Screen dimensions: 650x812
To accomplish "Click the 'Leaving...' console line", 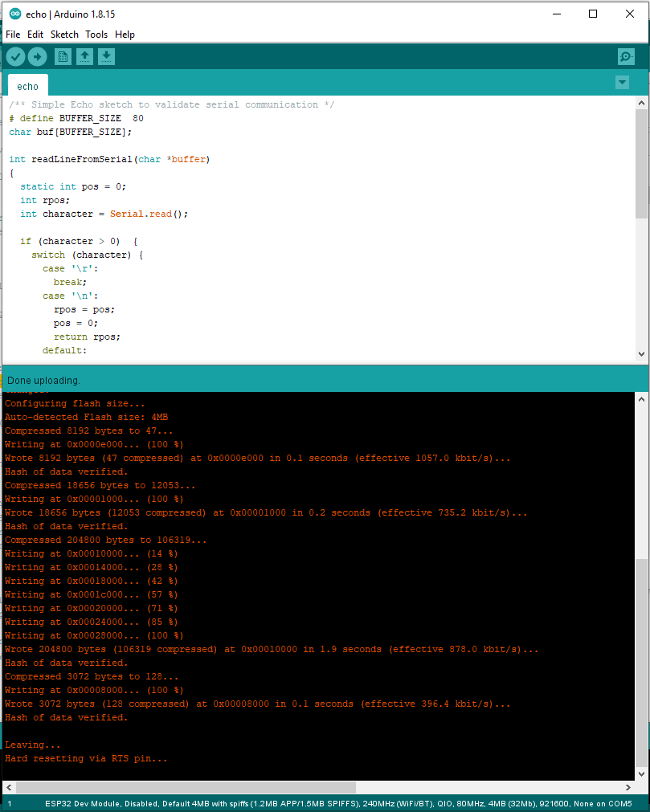I will pyautogui.click(x=33, y=745).
